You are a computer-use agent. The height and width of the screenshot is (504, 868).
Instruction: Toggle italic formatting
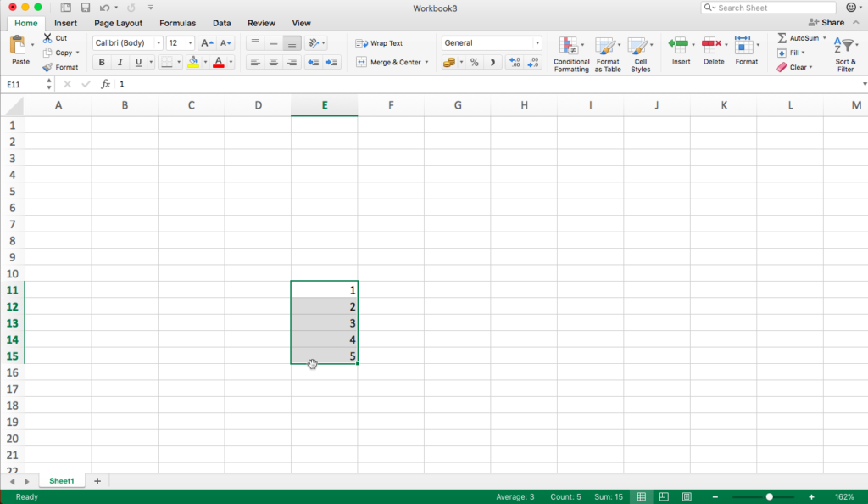[120, 62]
